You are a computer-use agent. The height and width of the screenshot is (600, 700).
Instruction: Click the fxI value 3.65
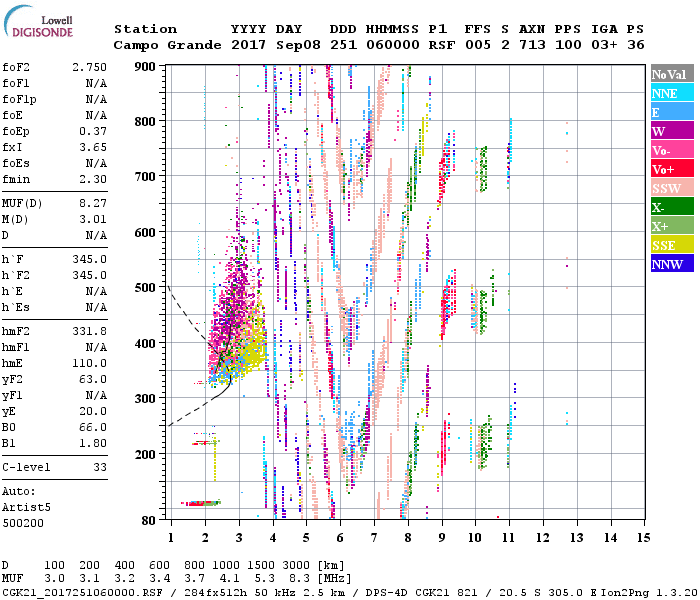93,147
